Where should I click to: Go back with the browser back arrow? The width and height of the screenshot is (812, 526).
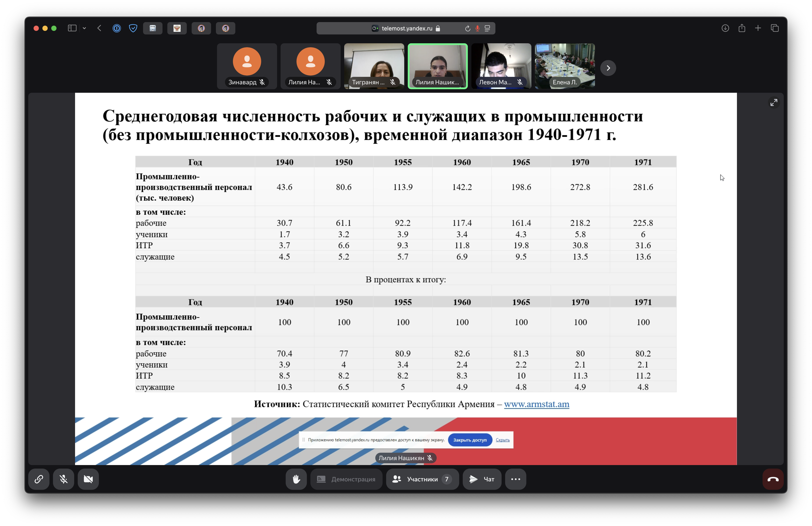click(x=99, y=28)
